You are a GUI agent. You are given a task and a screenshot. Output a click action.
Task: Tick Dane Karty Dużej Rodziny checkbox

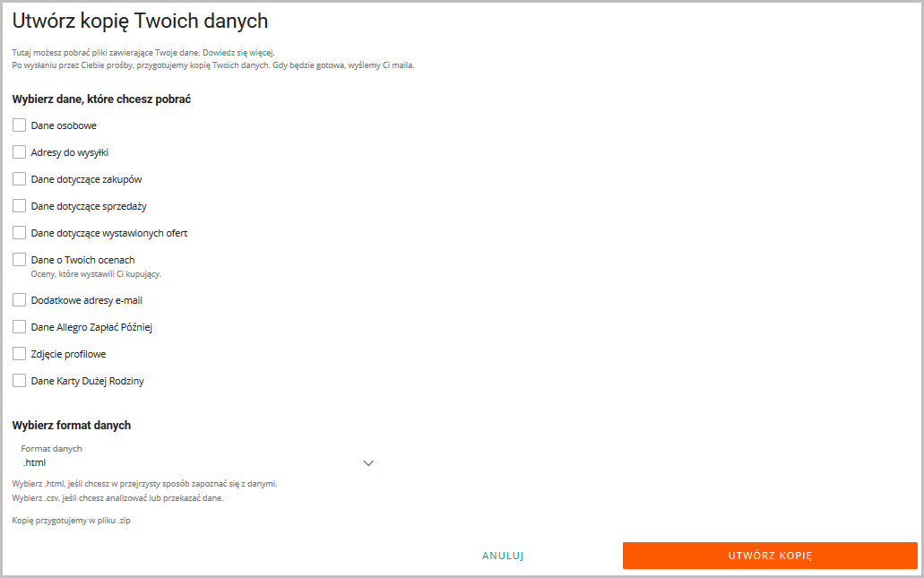[x=20, y=381]
